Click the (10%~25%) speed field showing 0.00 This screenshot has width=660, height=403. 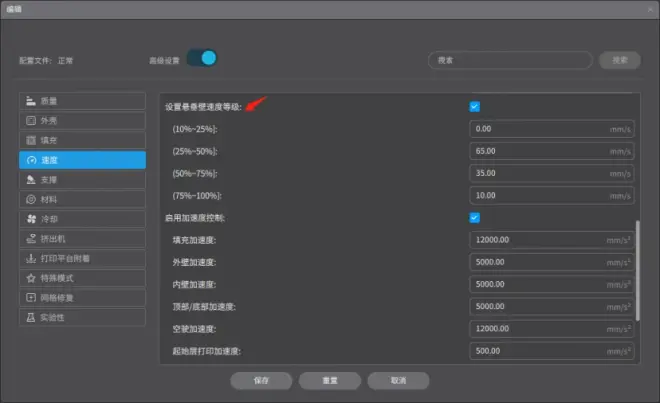(x=551, y=129)
